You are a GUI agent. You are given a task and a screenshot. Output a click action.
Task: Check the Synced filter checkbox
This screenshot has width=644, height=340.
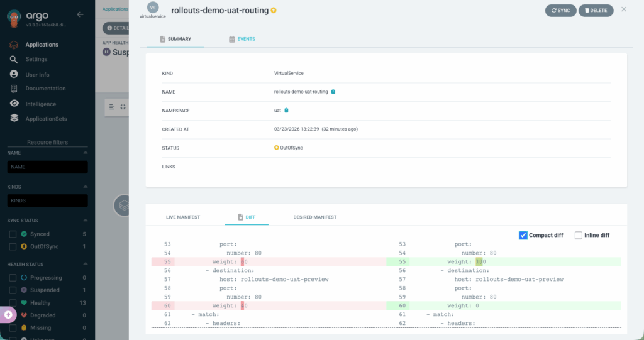13,234
